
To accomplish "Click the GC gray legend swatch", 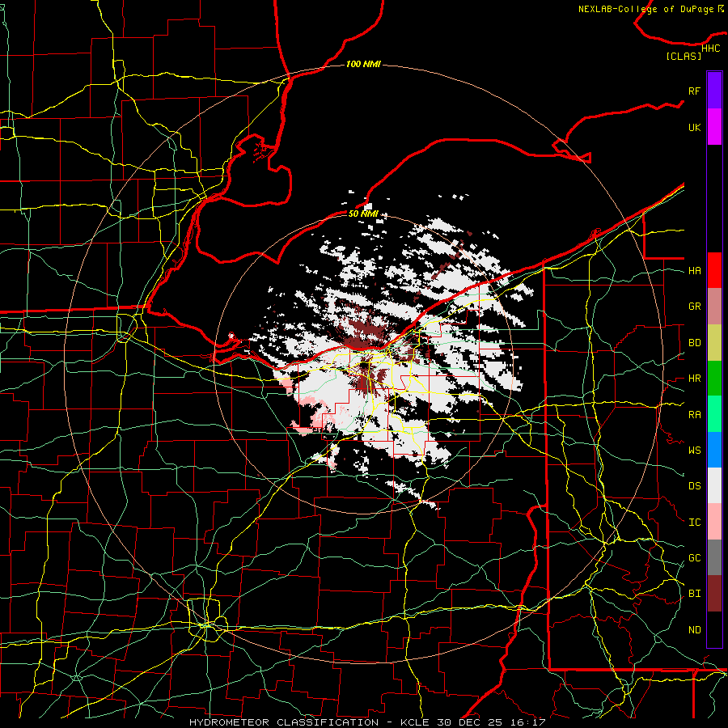I will (x=714, y=557).
